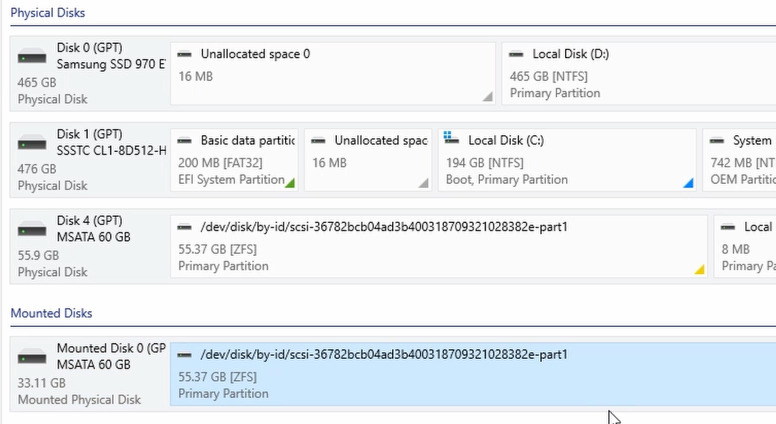Image resolution: width=776 pixels, height=424 pixels.
Task: Select the 200 MB FAT32 EFI partition tile
Action: pos(234,160)
